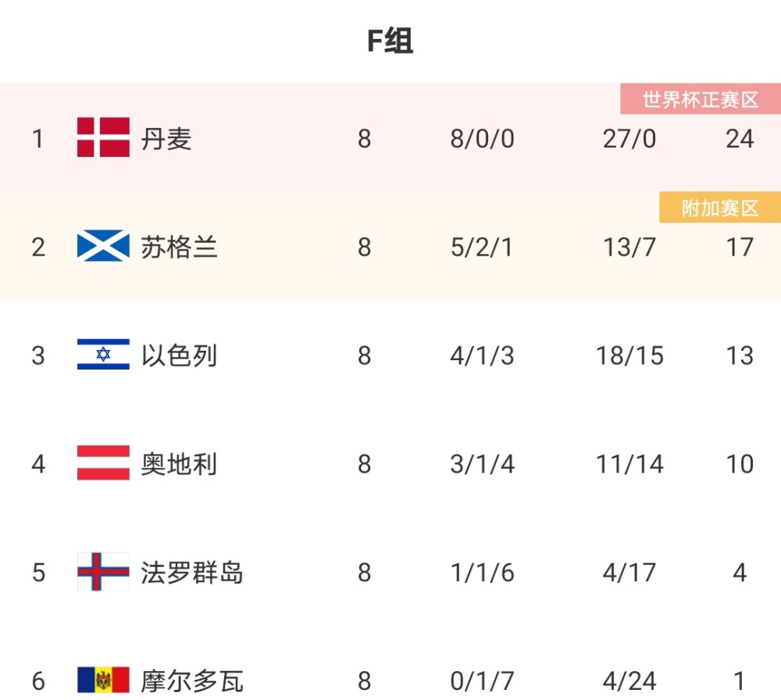Click the Scotland flag icon
The height and width of the screenshot is (700, 781).
pyautogui.click(x=103, y=245)
